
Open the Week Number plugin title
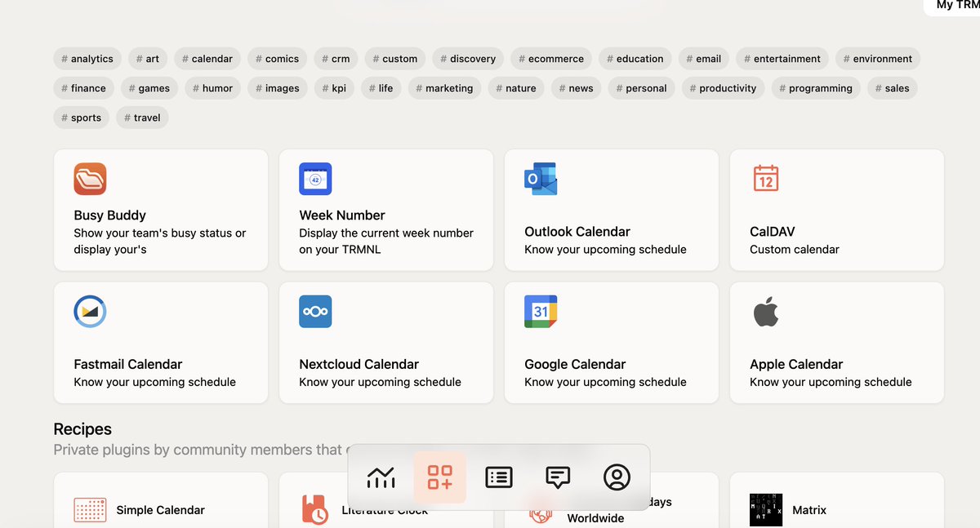pyautogui.click(x=342, y=215)
